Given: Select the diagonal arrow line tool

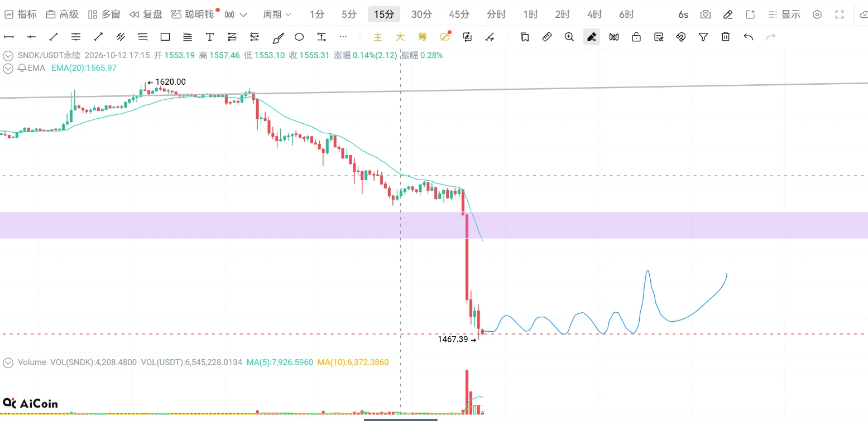Looking at the screenshot, I should tap(98, 37).
